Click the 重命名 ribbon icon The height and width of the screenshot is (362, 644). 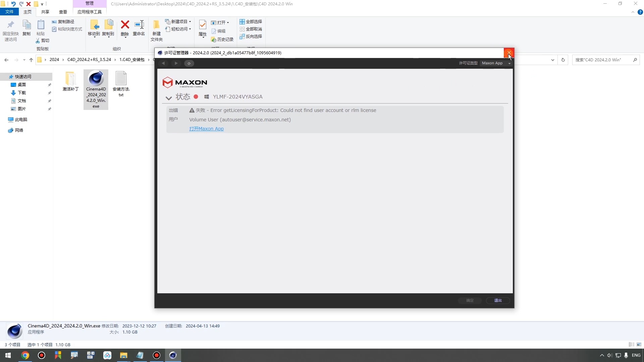139,24
